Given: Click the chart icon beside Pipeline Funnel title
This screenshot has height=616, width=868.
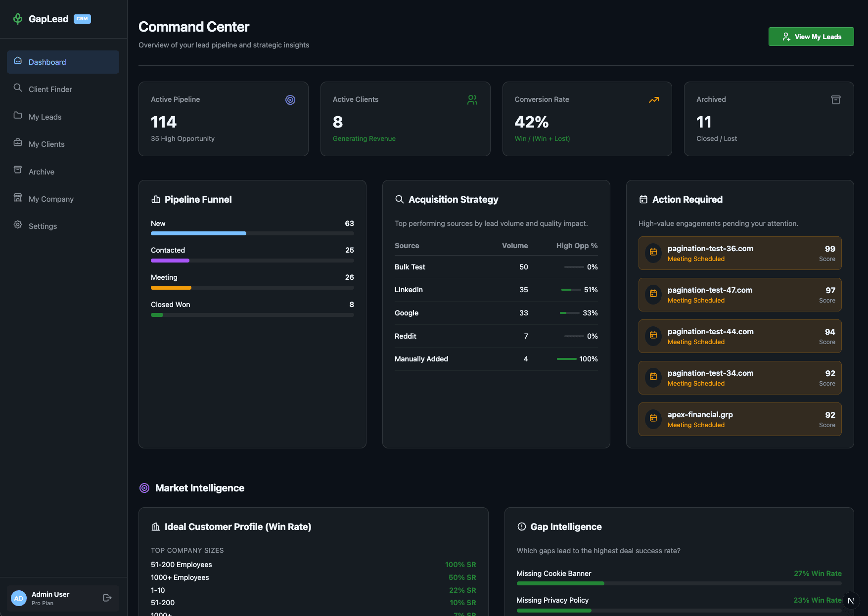Looking at the screenshot, I should pyautogui.click(x=156, y=199).
